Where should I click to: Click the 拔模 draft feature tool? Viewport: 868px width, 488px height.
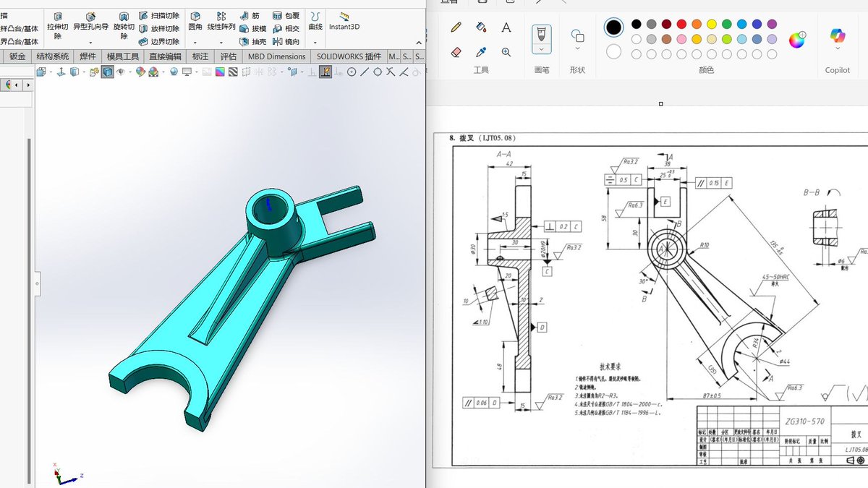point(253,28)
